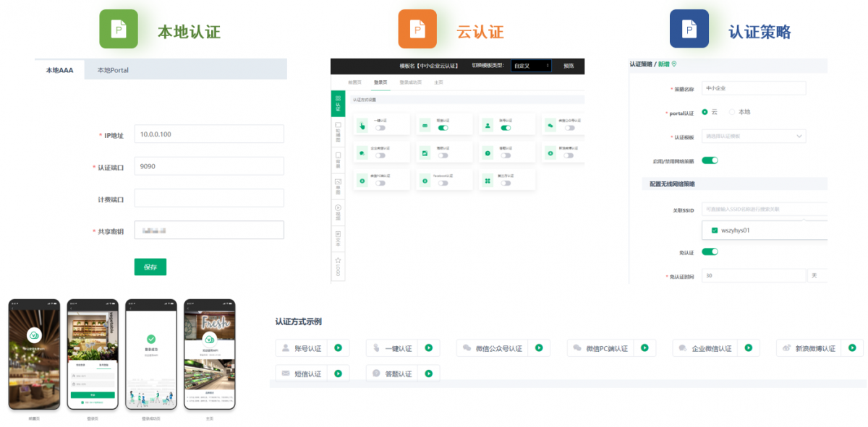
Task: Click the green 本地认证 document icon
Action: click(118, 29)
